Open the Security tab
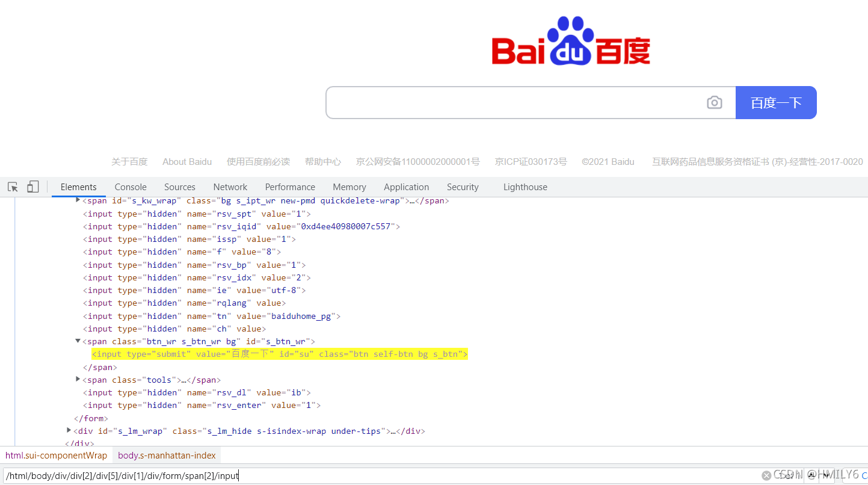The image size is (868, 485). tap(463, 187)
